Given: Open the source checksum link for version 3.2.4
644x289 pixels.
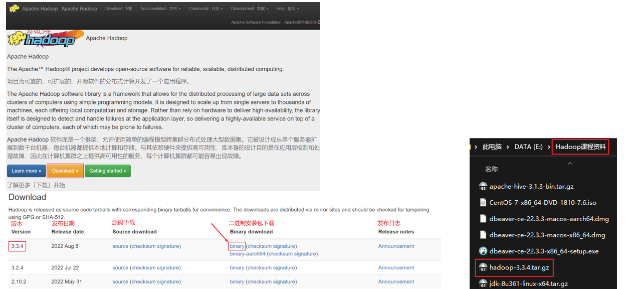Looking at the screenshot, I should (x=143, y=268).
